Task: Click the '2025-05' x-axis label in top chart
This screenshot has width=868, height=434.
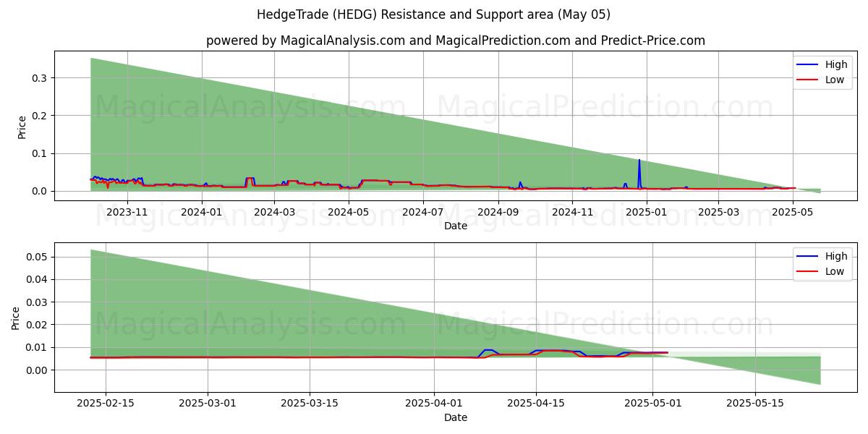Action: click(x=793, y=212)
